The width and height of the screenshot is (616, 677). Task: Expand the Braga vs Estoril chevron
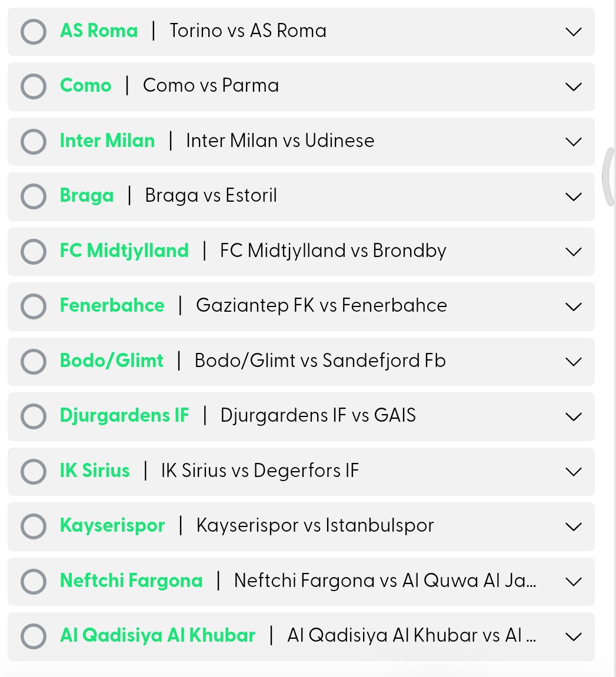tap(573, 197)
